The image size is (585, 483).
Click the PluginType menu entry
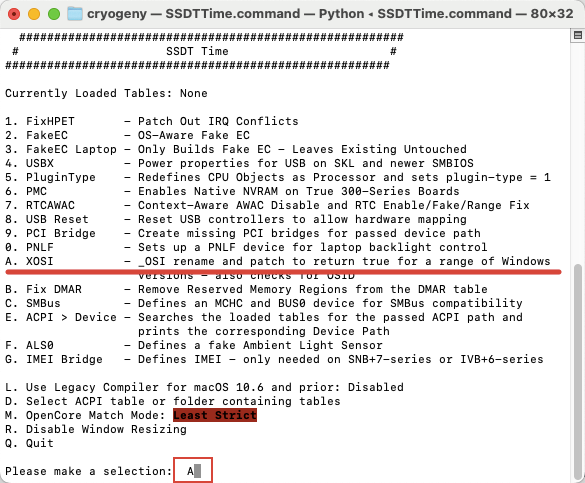click(278, 177)
